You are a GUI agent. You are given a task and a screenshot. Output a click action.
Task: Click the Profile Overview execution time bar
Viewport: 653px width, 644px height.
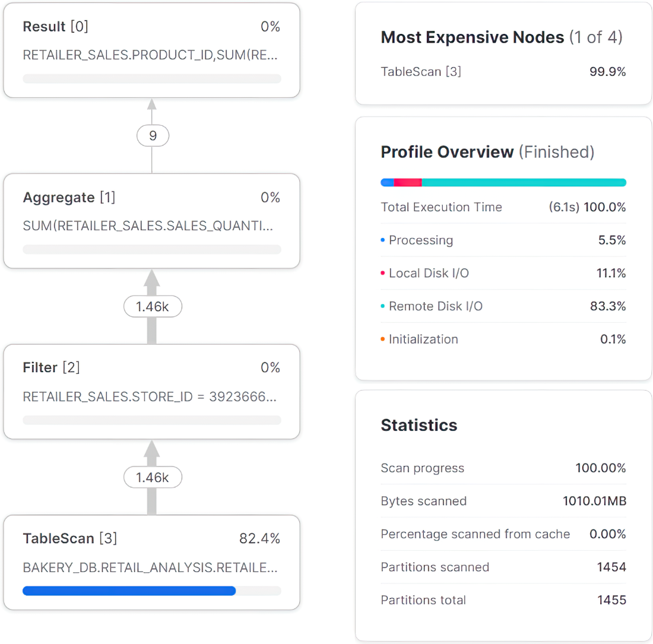tap(503, 182)
